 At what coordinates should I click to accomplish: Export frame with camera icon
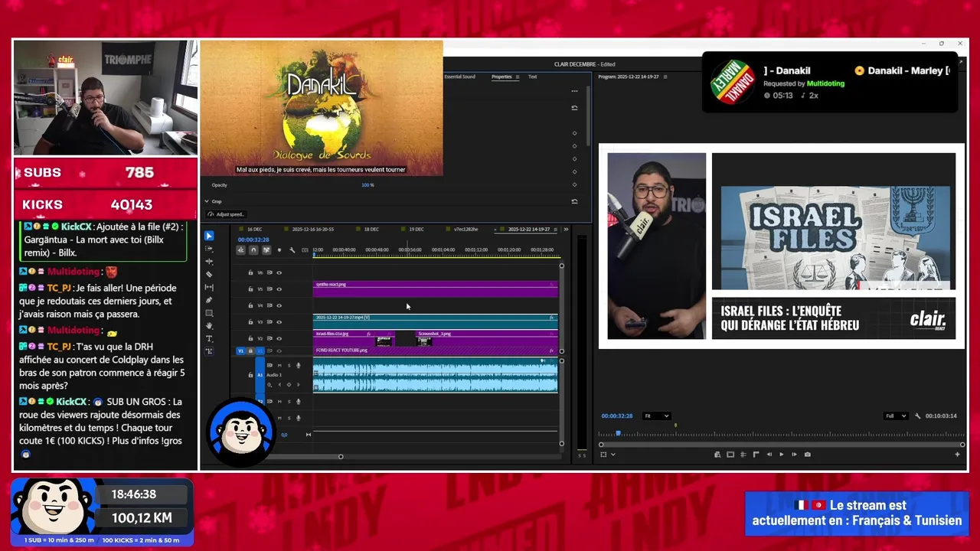808,454
